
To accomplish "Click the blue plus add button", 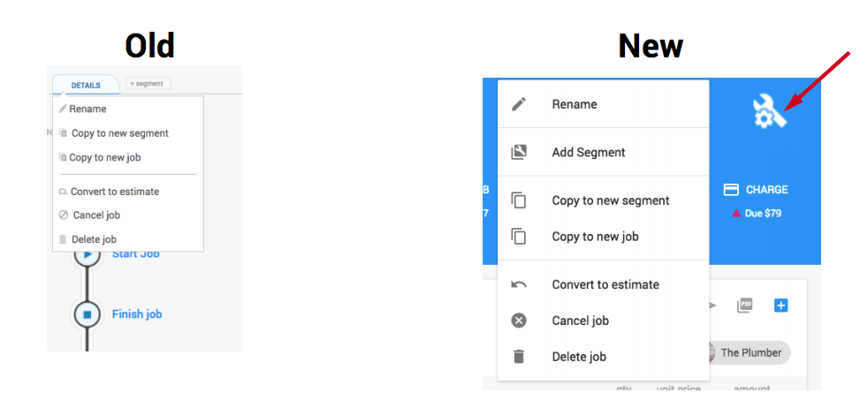I will click(780, 305).
